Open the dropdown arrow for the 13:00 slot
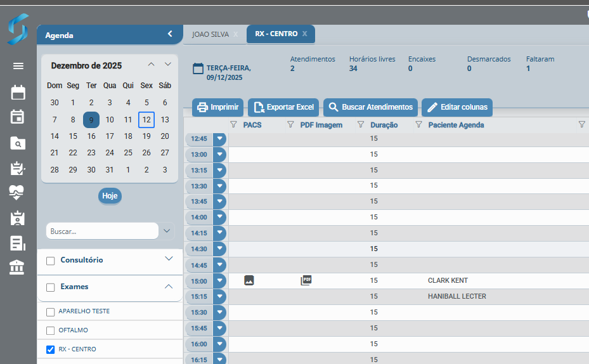589x364 pixels. 219,154
